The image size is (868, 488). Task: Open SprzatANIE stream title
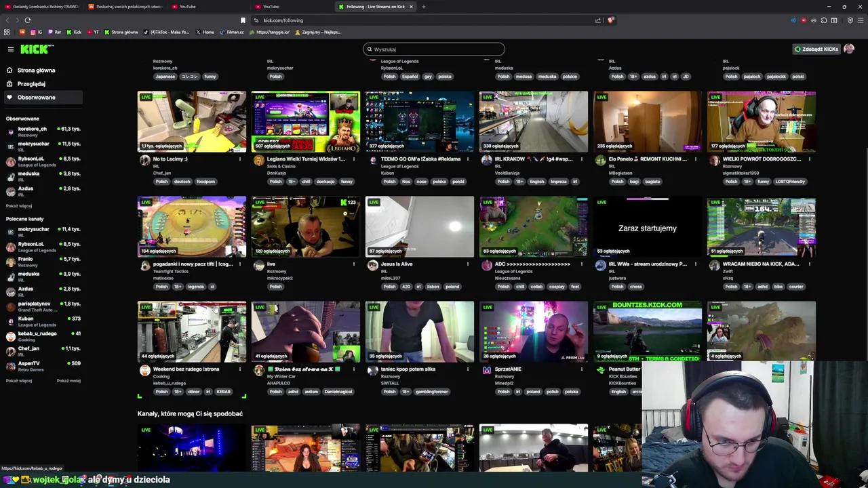click(x=508, y=369)
